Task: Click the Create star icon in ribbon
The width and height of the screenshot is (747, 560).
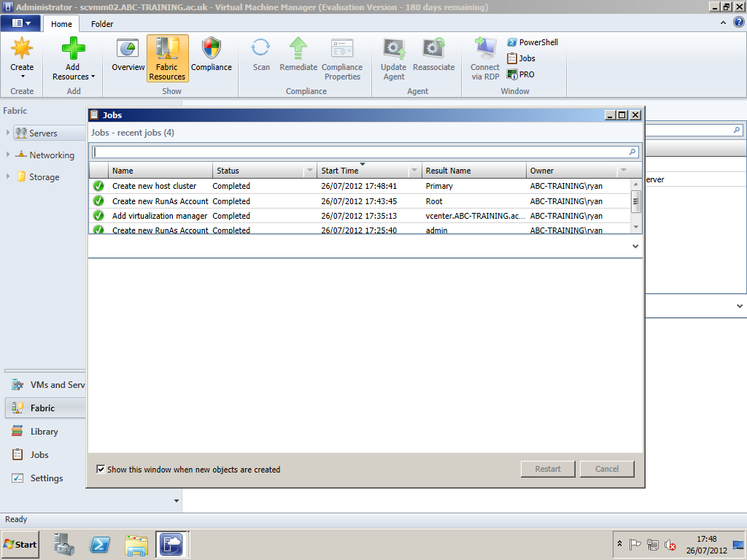Action: click(x=22, y=49)
